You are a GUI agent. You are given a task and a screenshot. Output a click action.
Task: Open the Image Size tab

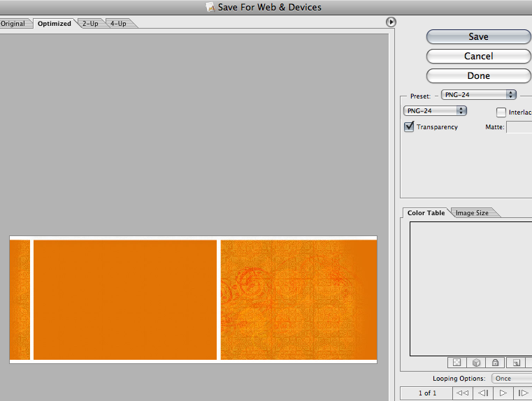pos(472,212)
